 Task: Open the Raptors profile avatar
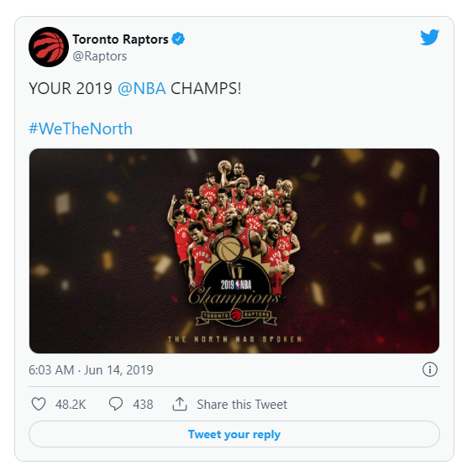point(49,47)
